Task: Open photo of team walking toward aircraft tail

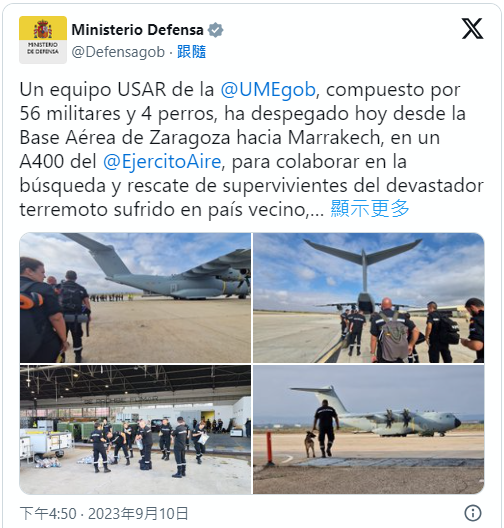Action: [369, 298]
